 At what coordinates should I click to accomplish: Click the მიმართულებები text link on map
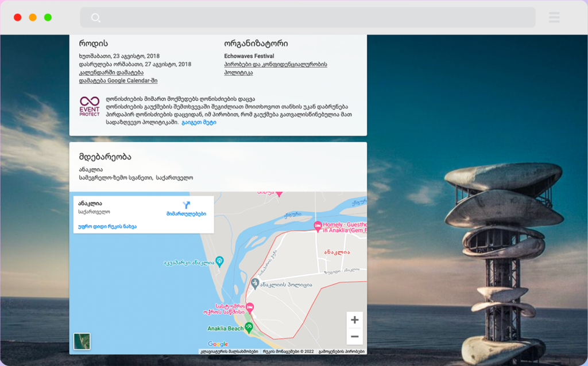pyautogui.click(x=187, y=214)
